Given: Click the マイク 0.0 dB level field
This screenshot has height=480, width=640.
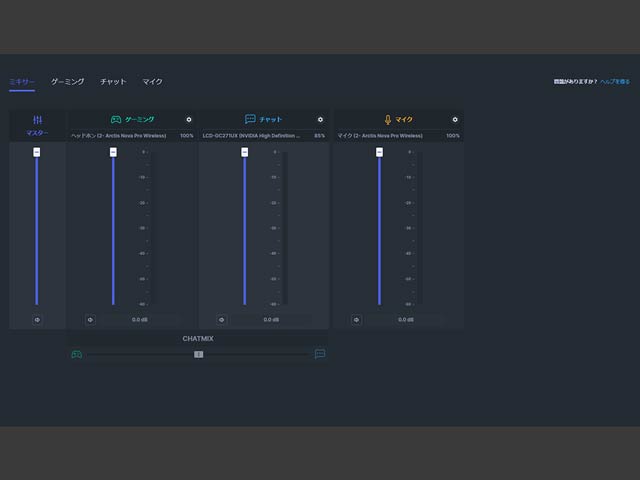Looking at the screenshot, I should [406, 320].
